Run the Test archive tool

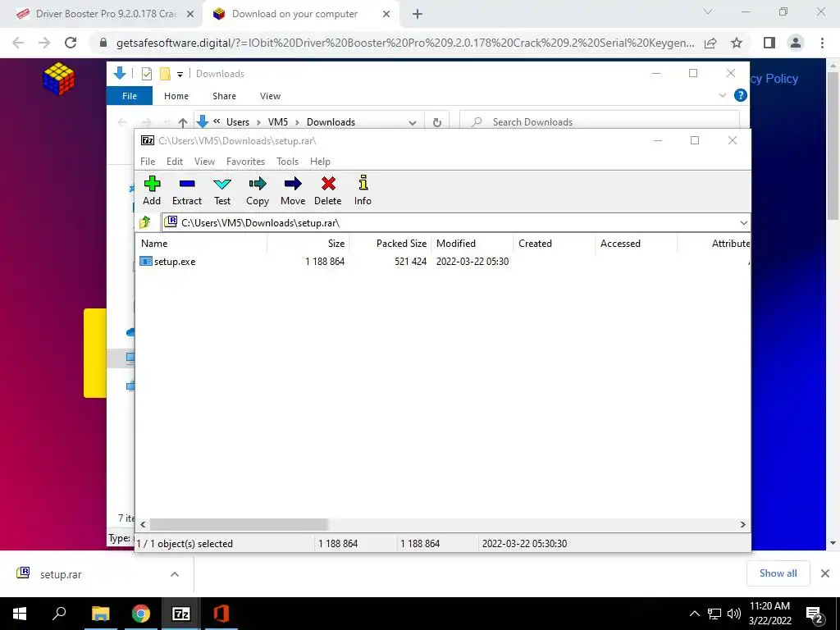coord(221,191)
